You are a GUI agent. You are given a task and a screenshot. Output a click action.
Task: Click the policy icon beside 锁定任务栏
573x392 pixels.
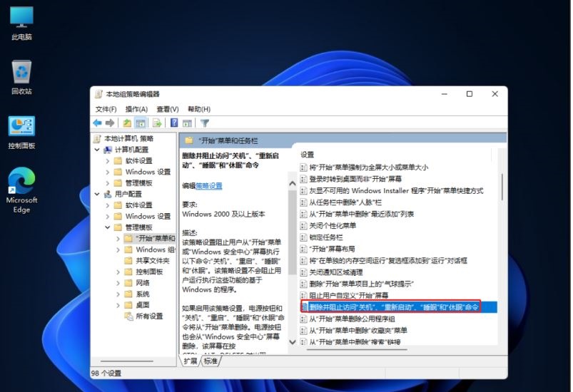tap(303, 237)
